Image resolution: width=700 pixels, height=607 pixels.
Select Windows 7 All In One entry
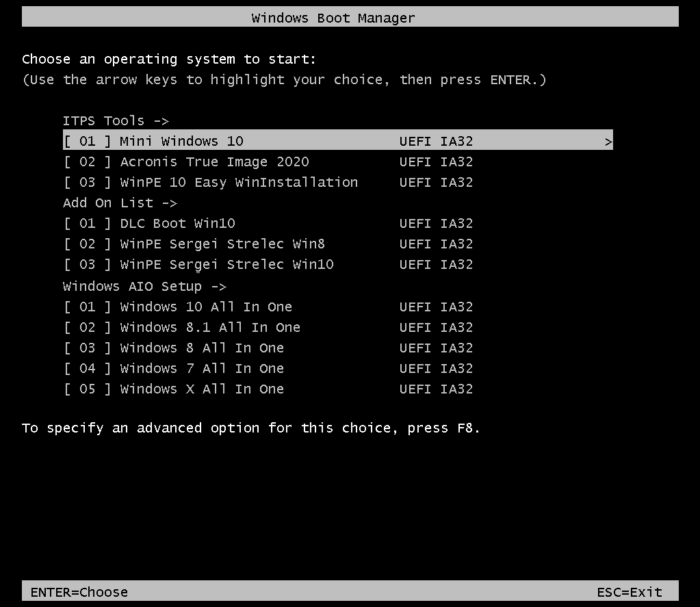268,368
